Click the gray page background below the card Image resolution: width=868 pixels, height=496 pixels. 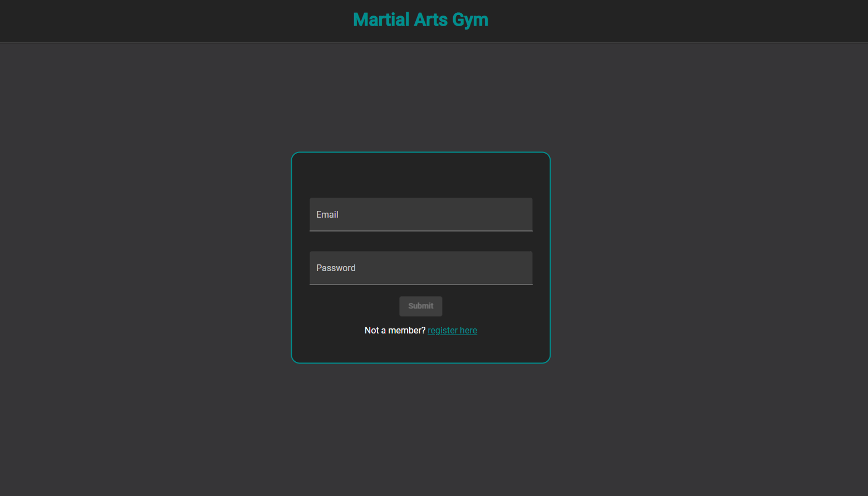[420, 429]
